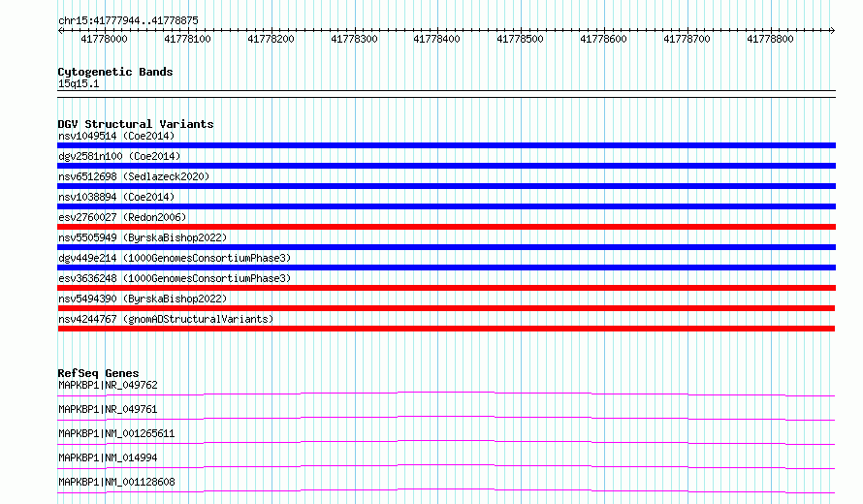Click ruler position label 41778300
This screenshot has width=863, height=504.
tap(354, 39)
